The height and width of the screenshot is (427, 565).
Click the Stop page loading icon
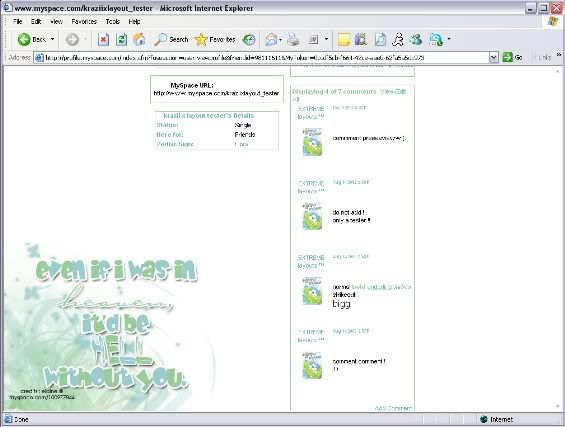click(x=103, y=39)
